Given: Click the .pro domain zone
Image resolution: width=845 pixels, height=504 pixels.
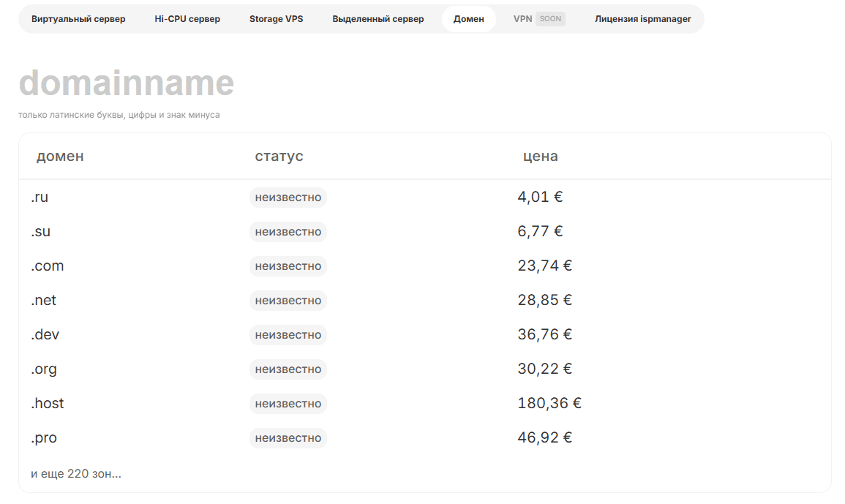Looking at the screenshot, I should pos(43,438).
